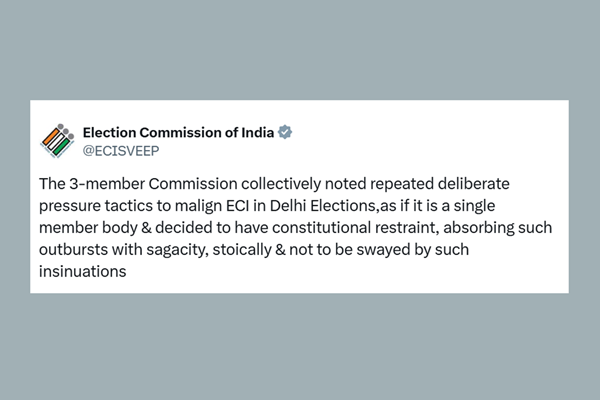
Task: Click the word 'India' in account name
Action: [x=253, y=132]
